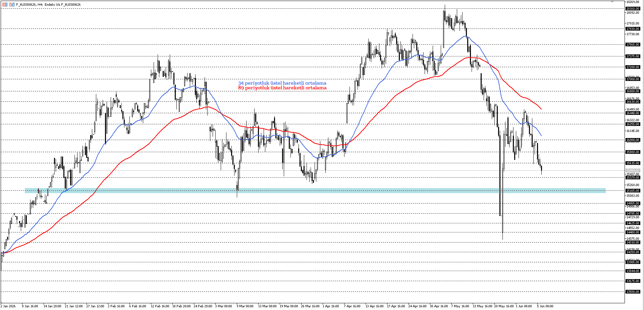Click the chart shift triangle marker
The width and height of the screenshot is (644, 310).
pyautogui.click(x=612, y=2)
